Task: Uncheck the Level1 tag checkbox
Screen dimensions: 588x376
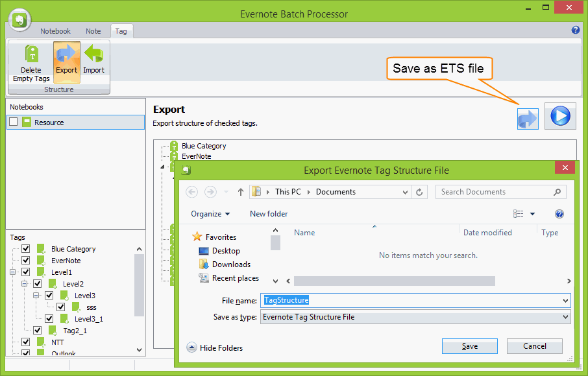Action: 25,272
